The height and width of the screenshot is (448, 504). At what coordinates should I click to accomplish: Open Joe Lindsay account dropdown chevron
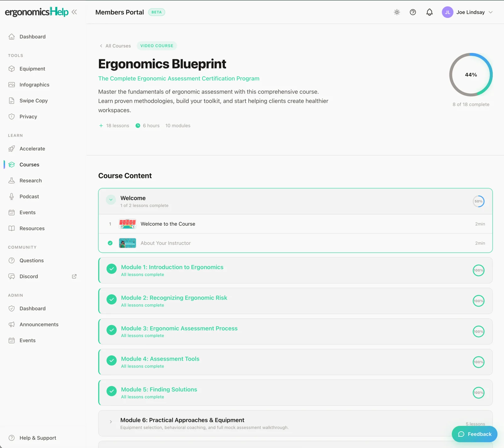tap(490, 12)
